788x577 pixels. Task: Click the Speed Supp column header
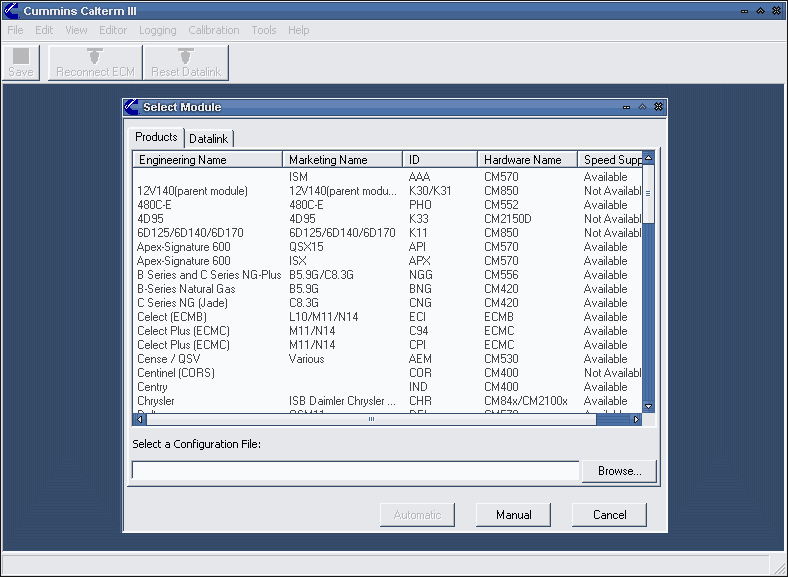click(x=610, y=159)
